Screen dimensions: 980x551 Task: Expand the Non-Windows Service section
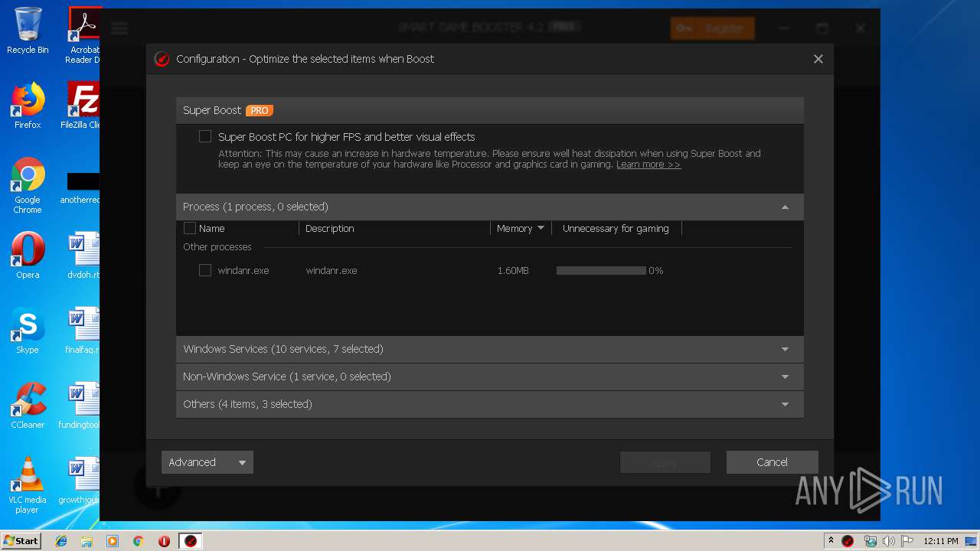pyautogui.click(x=490, y=377)
